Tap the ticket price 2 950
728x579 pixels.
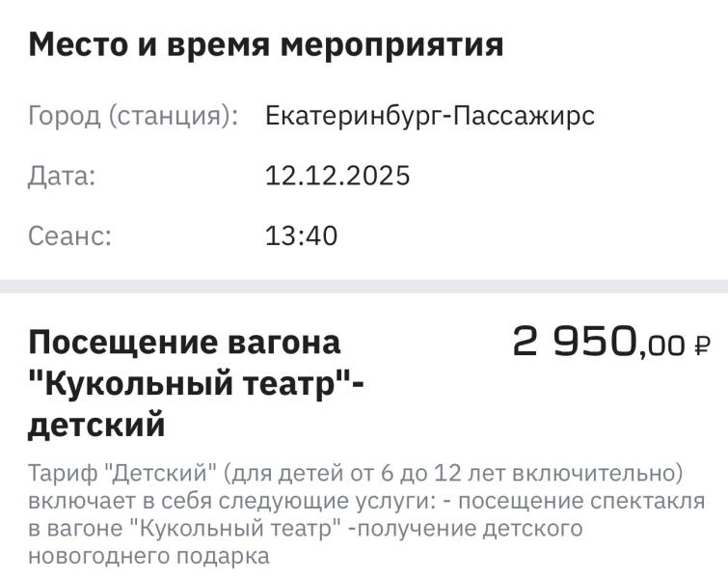pos(574,342)
